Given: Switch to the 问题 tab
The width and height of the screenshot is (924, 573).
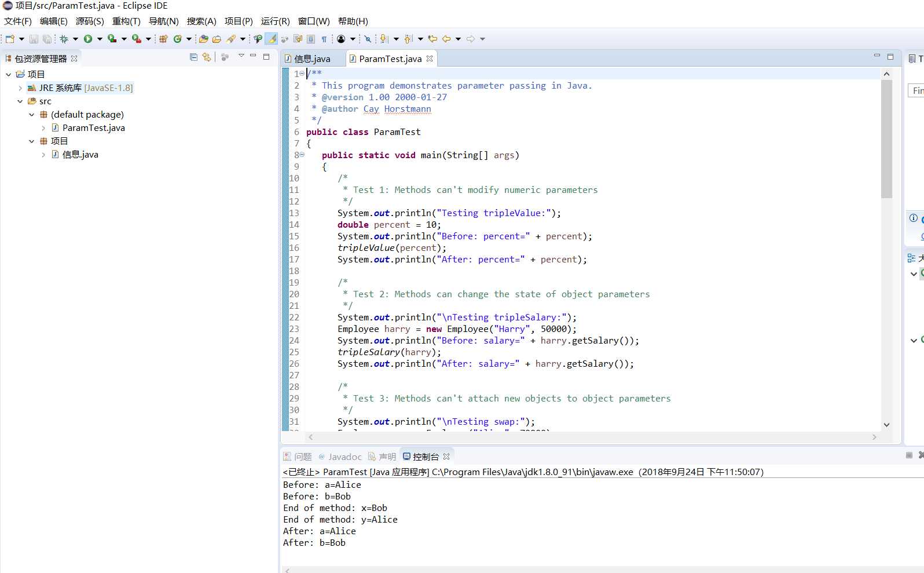Looking at the screenshot, I should (298, 457).
